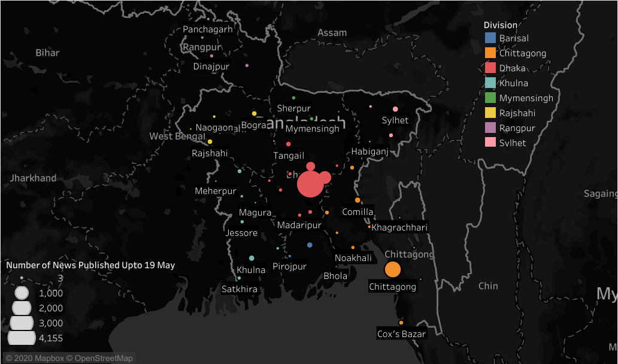Viewport: 618px width, 364px height.
Task: Click the Mymensingh map label
Action: tap(312, 129)
